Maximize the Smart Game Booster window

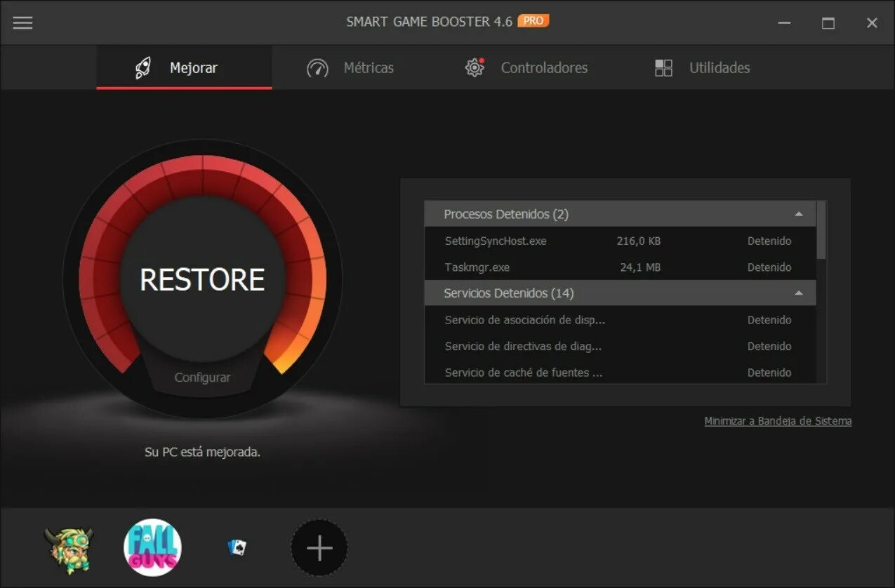coord(828,23)
